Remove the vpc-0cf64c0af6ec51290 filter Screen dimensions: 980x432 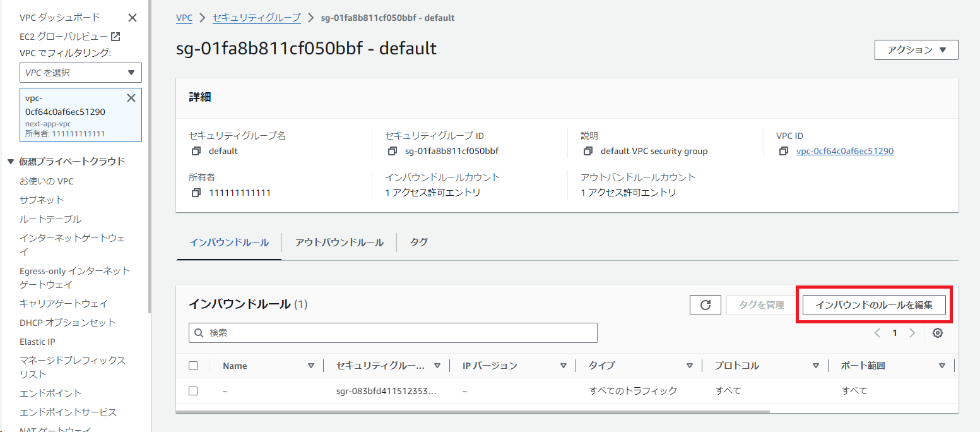[131, 98]
